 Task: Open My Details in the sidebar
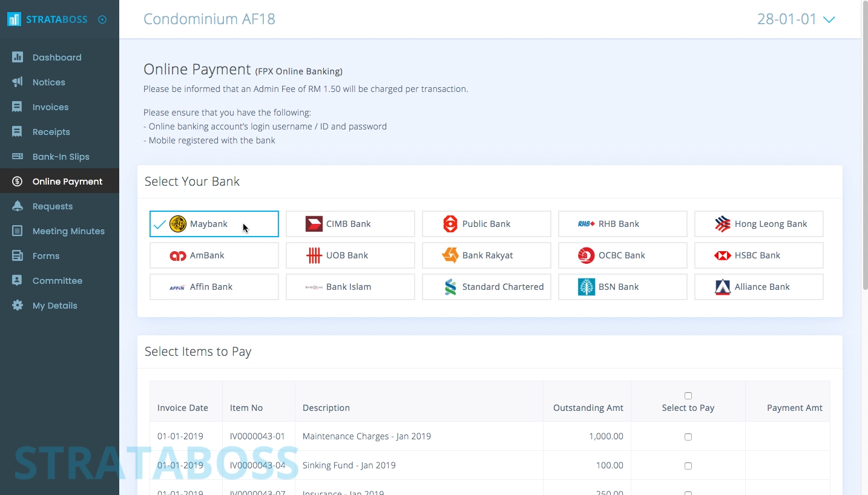pos(59,305)
